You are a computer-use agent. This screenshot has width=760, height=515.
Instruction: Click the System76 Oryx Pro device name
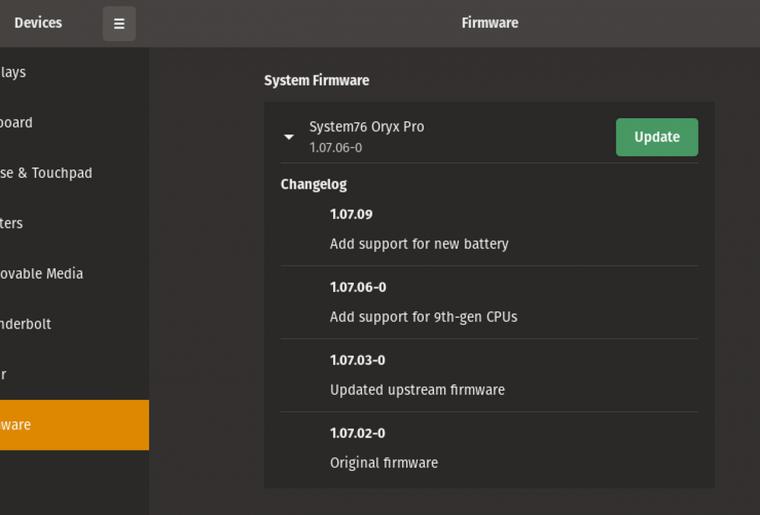point(366,127)
